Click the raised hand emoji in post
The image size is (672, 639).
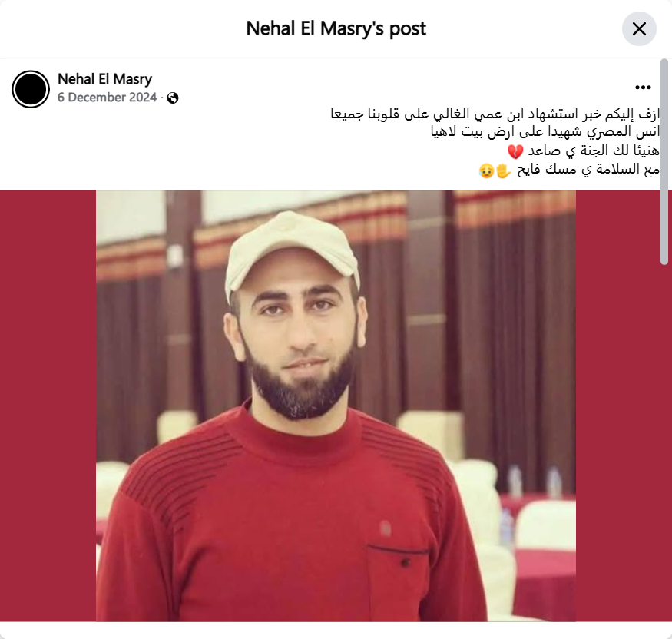[504, 171]
